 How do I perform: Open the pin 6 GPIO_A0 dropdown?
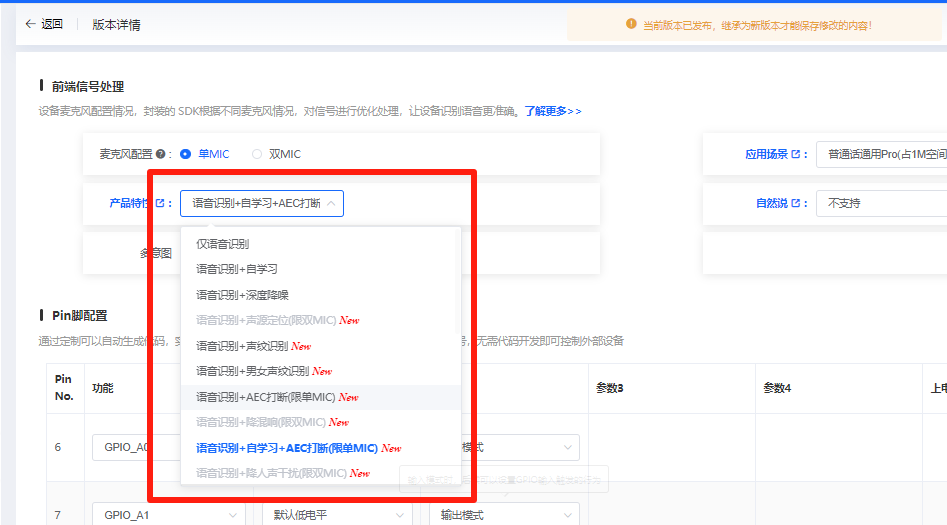136,447
